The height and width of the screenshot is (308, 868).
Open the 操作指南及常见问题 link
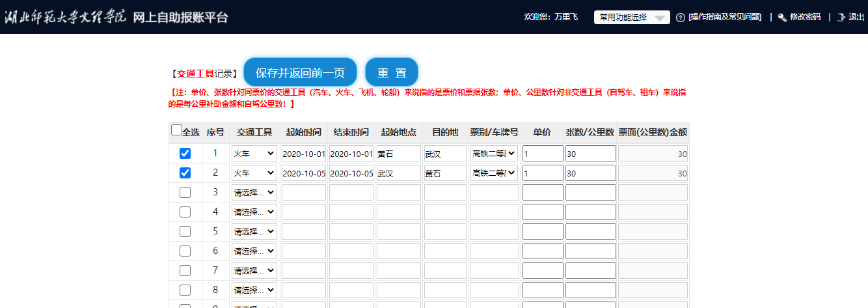point(725,18)
